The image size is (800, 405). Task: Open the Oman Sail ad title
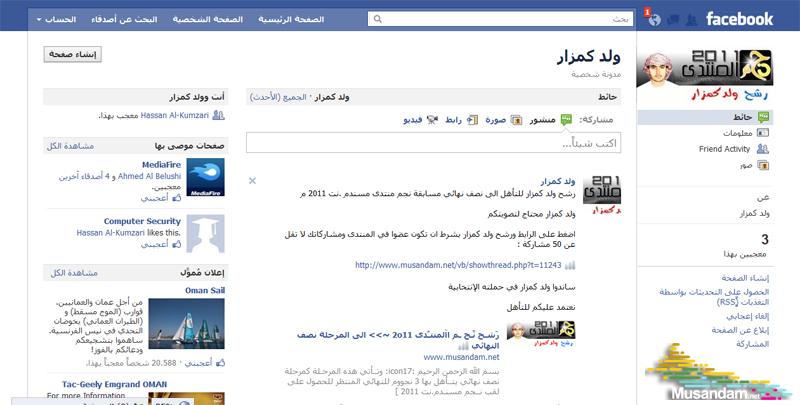coord(205,290)
